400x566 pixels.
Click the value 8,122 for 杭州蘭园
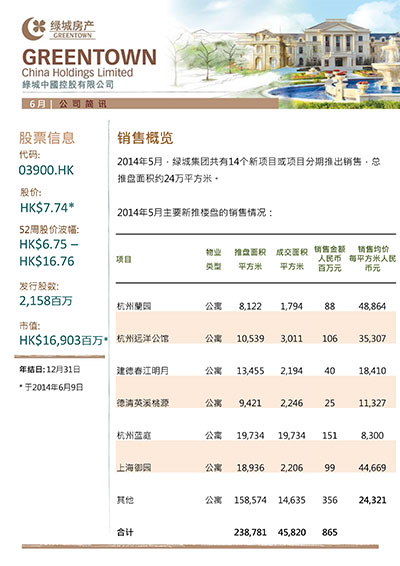coord(250,306)
